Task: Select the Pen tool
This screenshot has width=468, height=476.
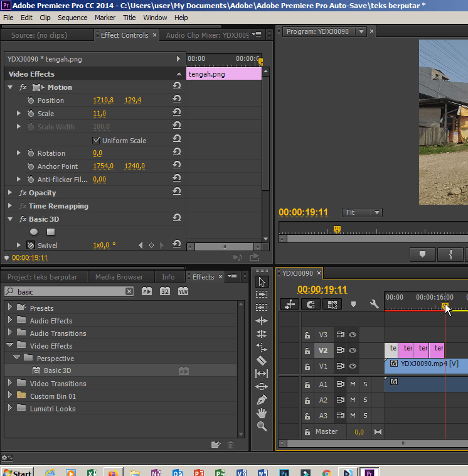Action: coord(262,400)
